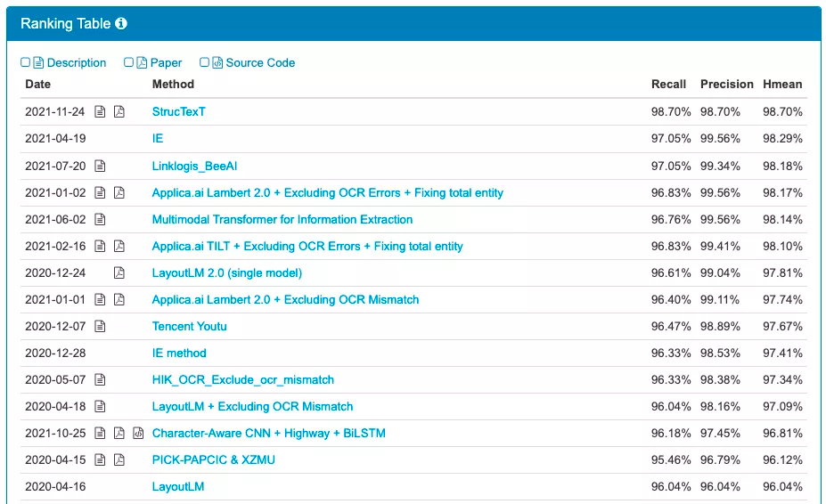Select StrucTexT Hmean value 98.70%
Viewport: 826px width, 504px height.
coord(782,111)
